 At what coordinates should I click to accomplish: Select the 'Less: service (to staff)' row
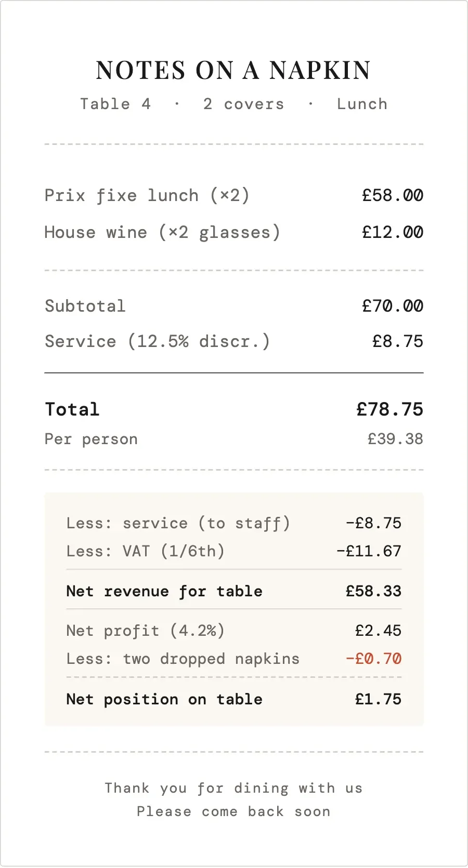click(x=178, y=523)
